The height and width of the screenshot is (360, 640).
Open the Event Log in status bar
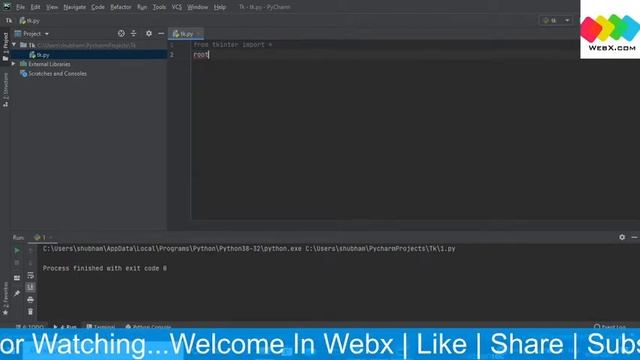(610, 327)
